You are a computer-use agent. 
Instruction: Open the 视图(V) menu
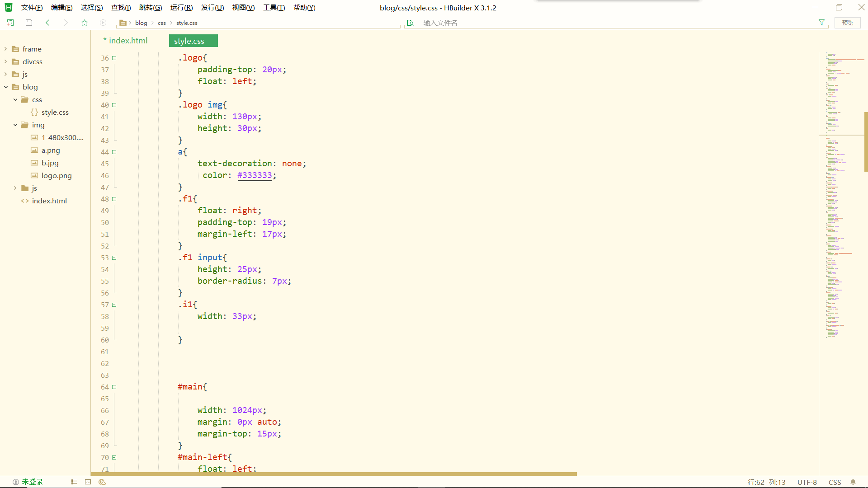(243, 8)
